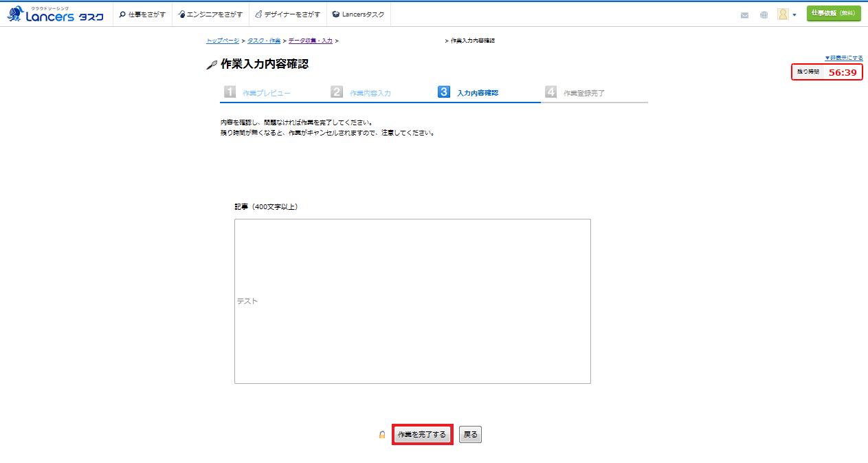Click the 記事 text area showing テスト

point(412,301)
